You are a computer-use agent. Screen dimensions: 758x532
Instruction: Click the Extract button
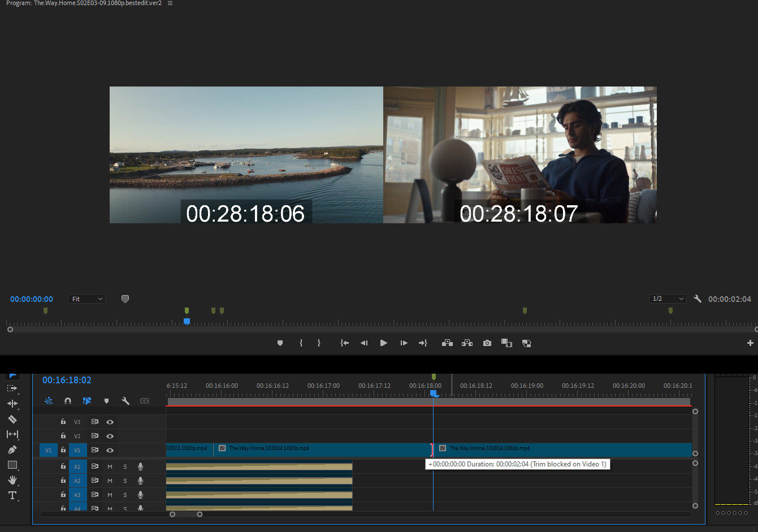pyautogui.click(x=467, y=343)
